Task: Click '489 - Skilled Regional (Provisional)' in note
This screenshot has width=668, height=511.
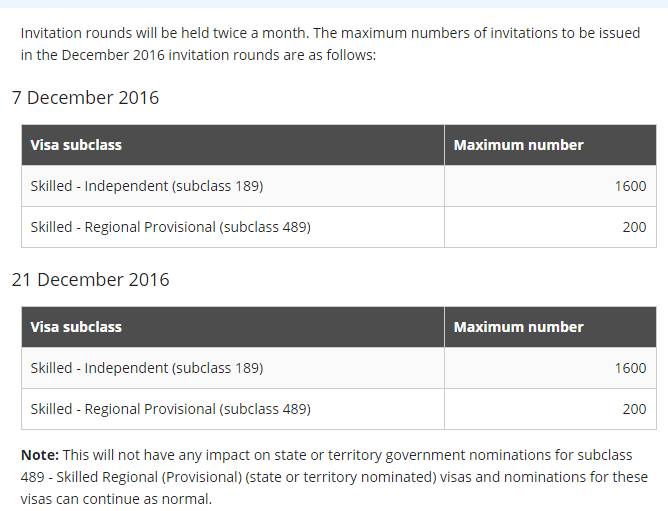Action: tap(131, 476)
